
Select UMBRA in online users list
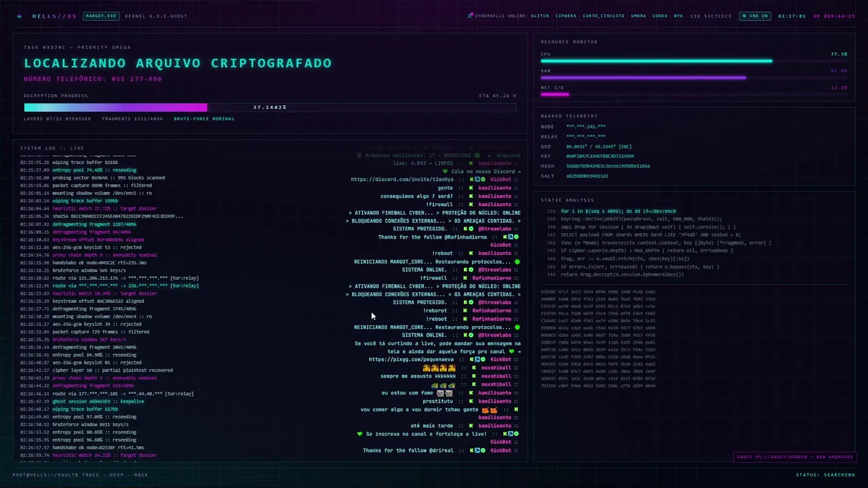[638, 16]
